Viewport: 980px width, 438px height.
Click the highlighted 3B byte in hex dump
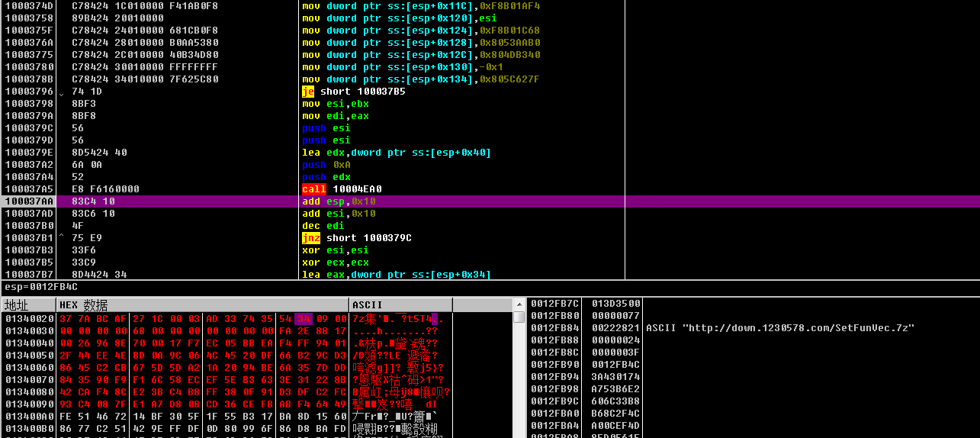coord(302,318)
